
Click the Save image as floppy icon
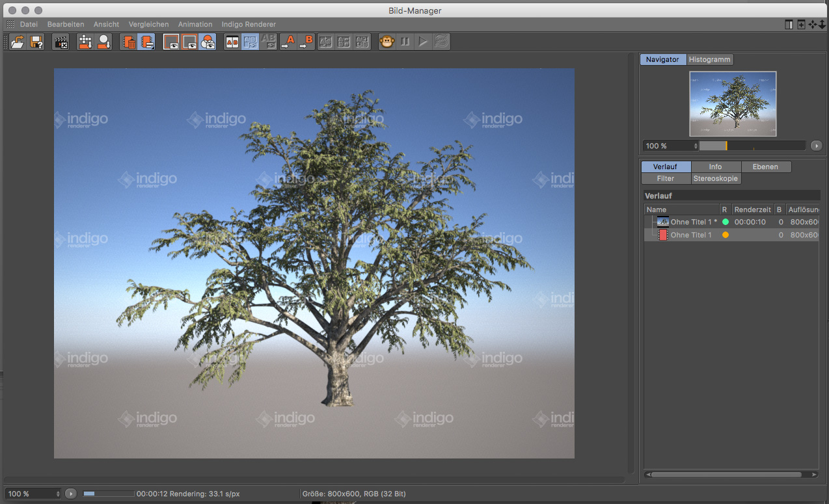pyautogui.click(x=36, y=42)
